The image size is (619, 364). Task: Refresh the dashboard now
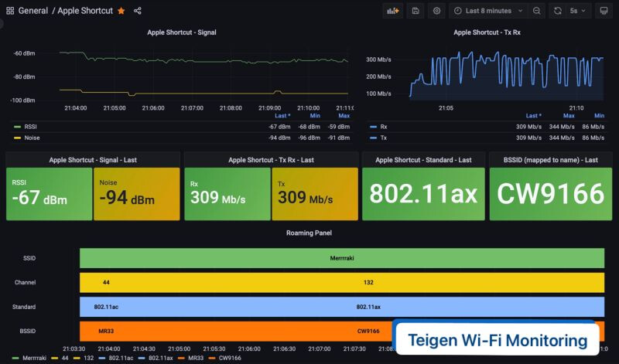pos(557,11)
